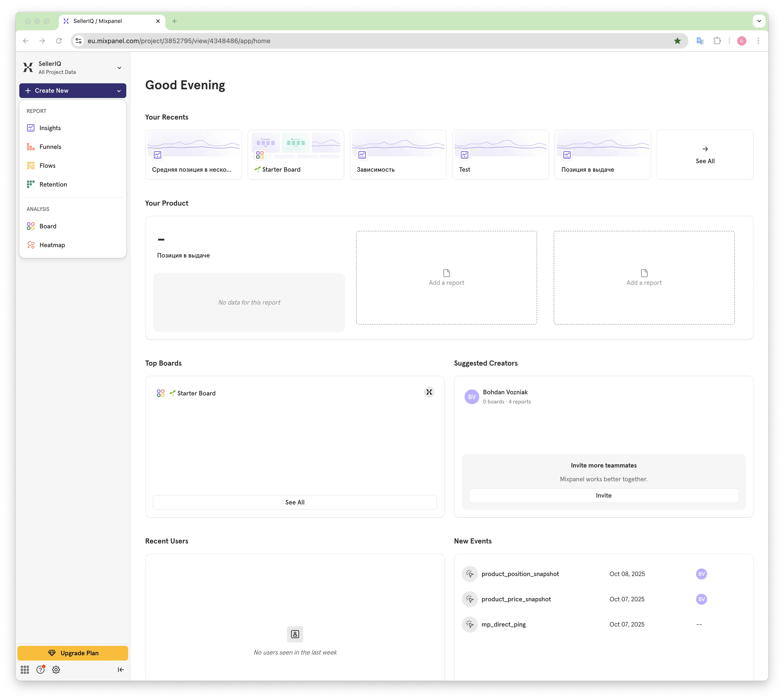The height and width of the screenshot is (700, 784).
Task: Expand the browser tab search chevron
Action: 759,21
